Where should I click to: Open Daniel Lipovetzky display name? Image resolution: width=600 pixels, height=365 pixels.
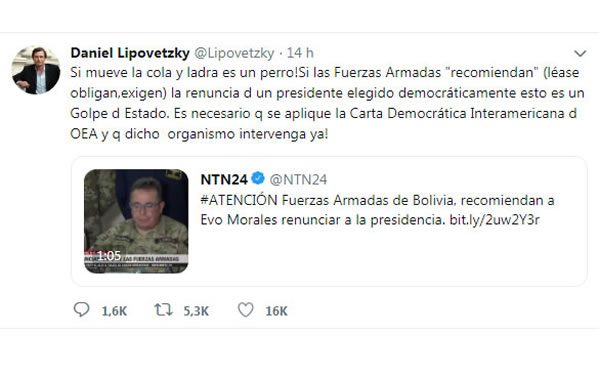point(130,52)
